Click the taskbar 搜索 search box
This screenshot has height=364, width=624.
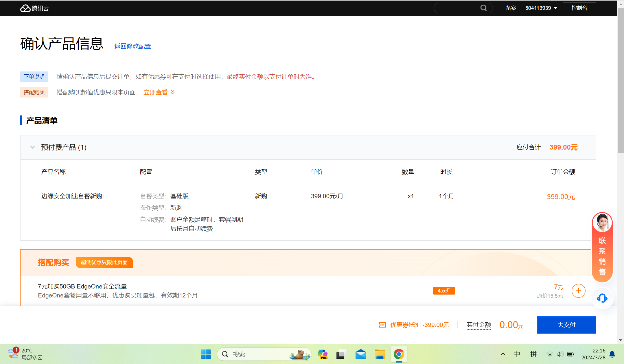264,354
